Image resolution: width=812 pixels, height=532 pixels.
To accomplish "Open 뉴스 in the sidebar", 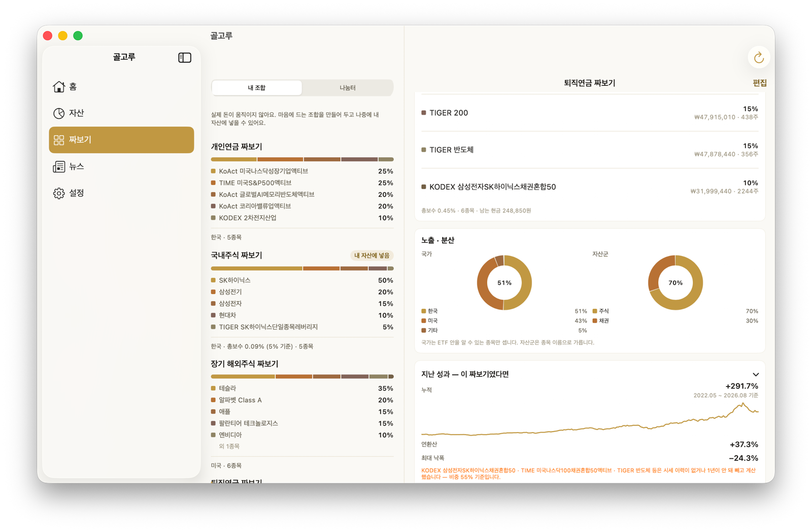I will [121, 166].
